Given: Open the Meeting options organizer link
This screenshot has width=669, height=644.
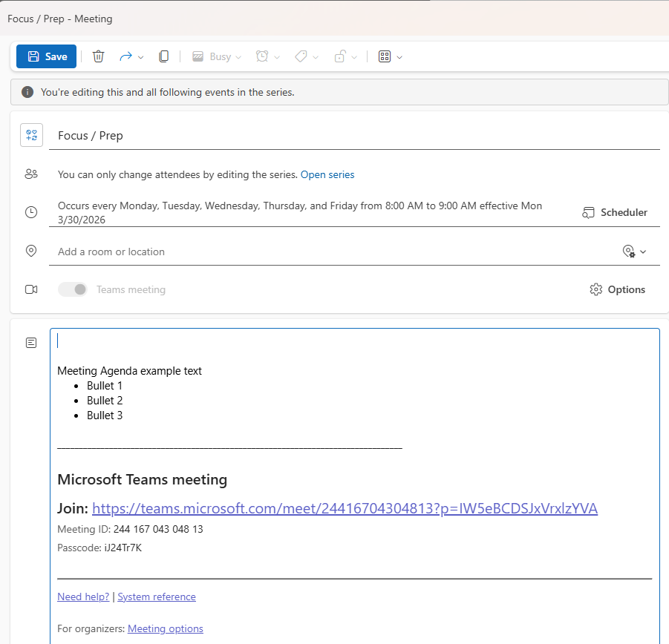Looking at the screenshot, I should coord(166,628).
